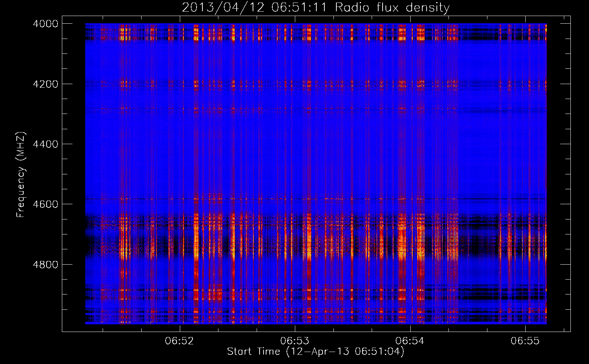Click the 4600 frequency axis label

[46, 204]
